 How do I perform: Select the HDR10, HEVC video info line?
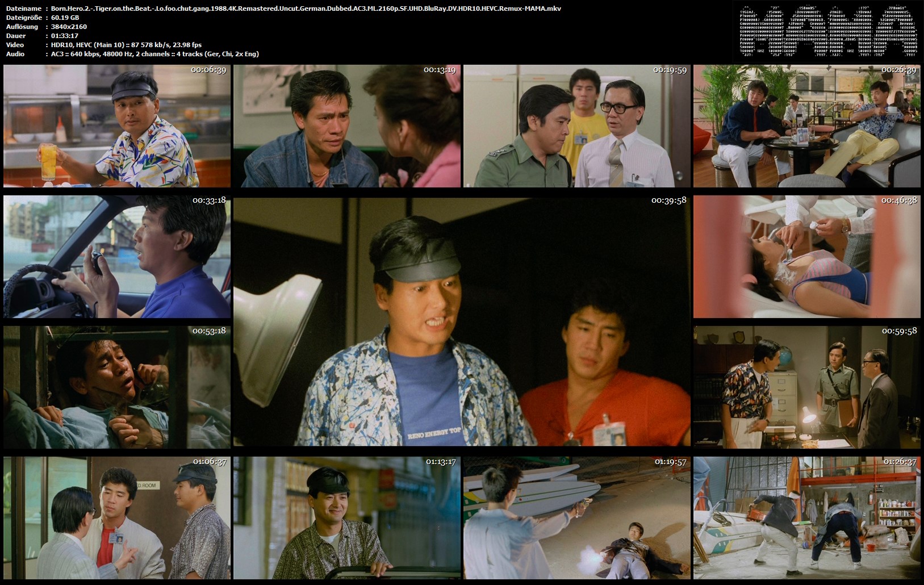tap(127, 45)
